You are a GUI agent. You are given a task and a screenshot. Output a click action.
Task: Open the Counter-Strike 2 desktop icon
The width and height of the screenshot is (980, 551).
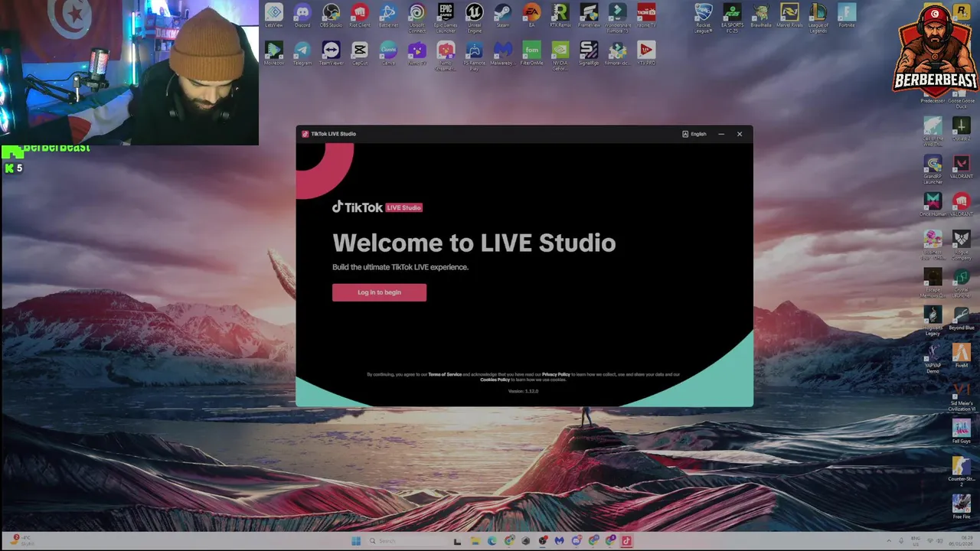961,472
